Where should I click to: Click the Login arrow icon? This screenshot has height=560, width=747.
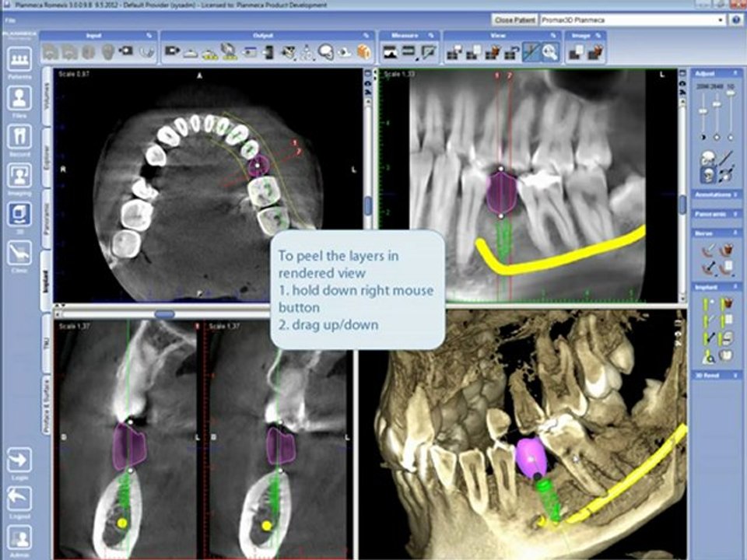tap(19, 460)
